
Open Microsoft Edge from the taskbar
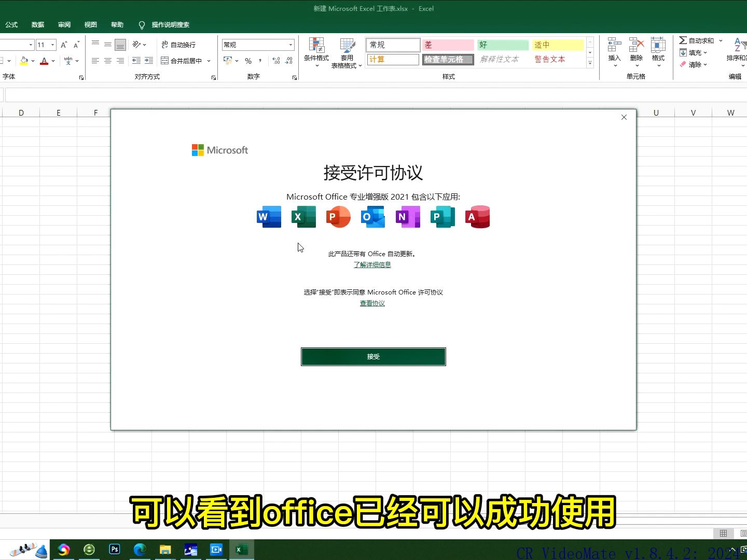[x=140, y=549]
